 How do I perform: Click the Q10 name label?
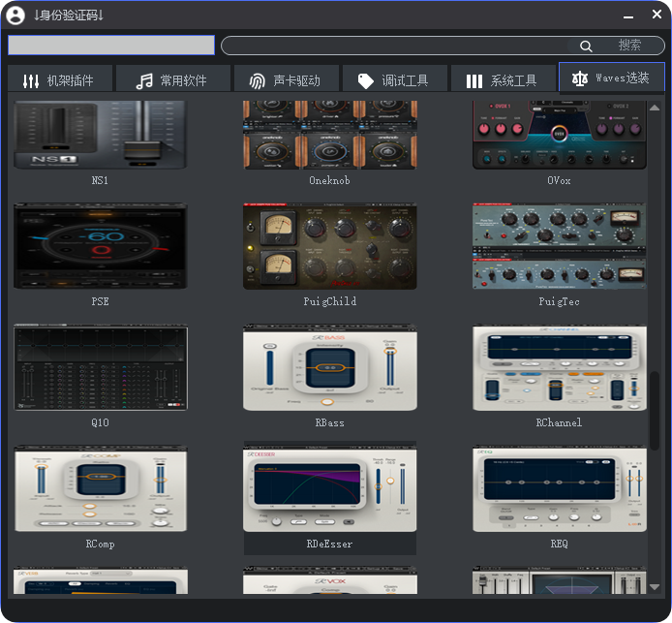pos(100,422)
